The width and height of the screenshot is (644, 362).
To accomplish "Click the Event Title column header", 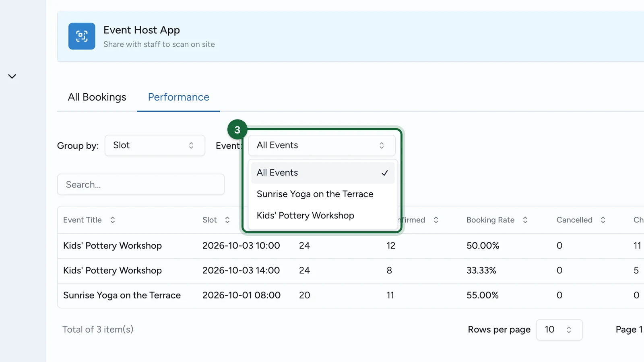I will click(x=83, y=220).
